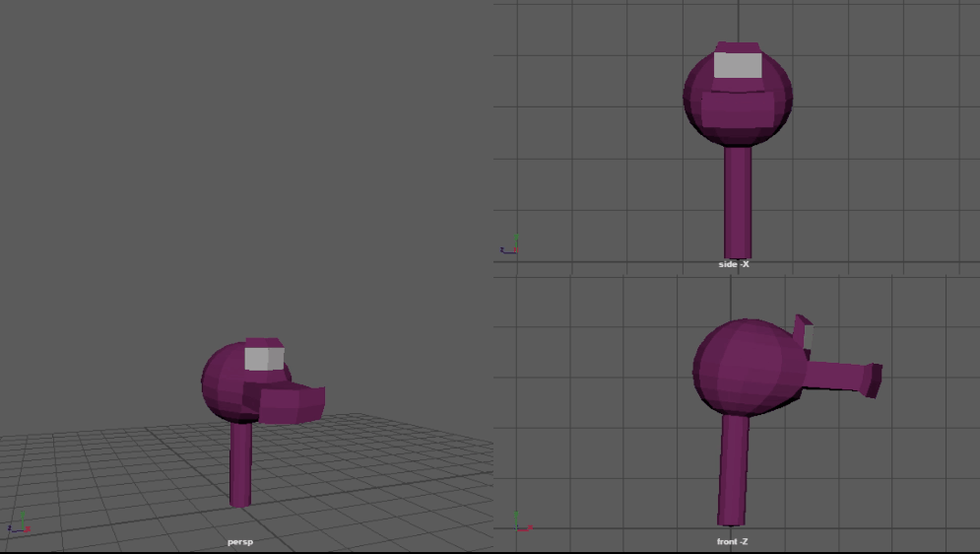Select the gray box in perspective view
The height and width of the screenshot is (554, 980).
click(x=264, y=359)
